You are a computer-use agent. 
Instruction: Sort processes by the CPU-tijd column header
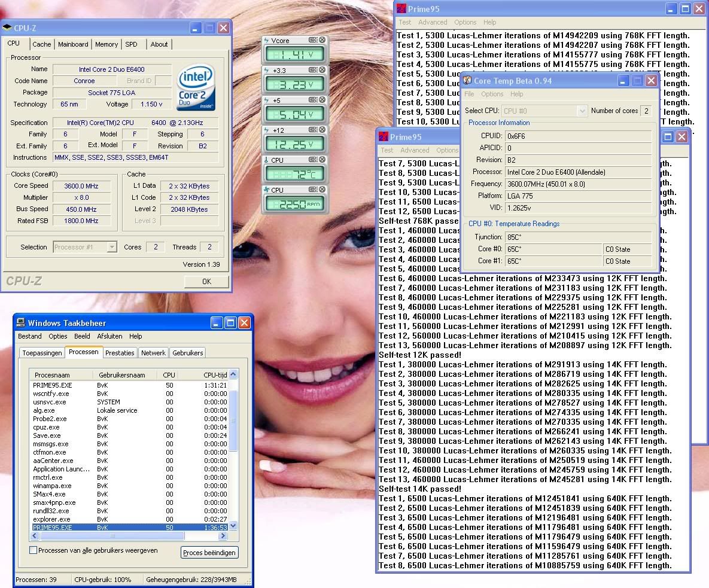point(206,374)
